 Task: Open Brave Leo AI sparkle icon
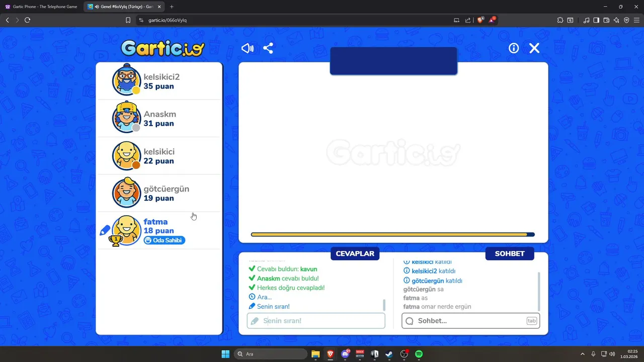click(616, 20)
